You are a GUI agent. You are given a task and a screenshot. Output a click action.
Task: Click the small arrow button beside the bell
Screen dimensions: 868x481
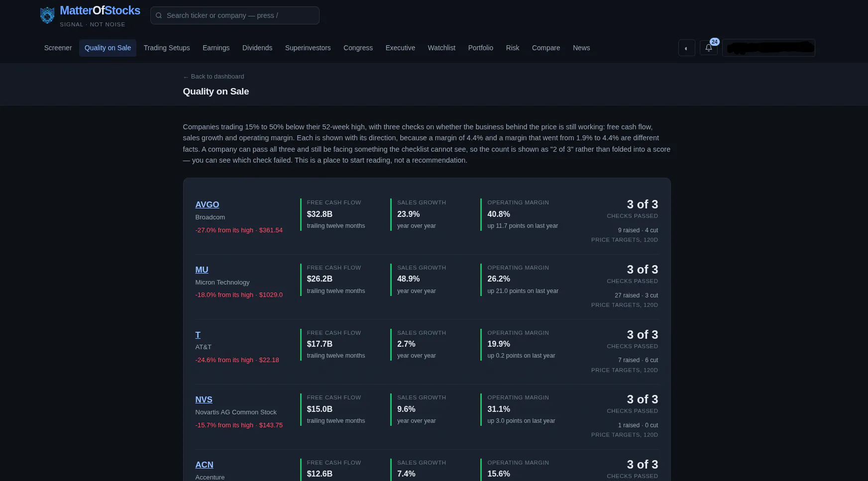[686, 48]
